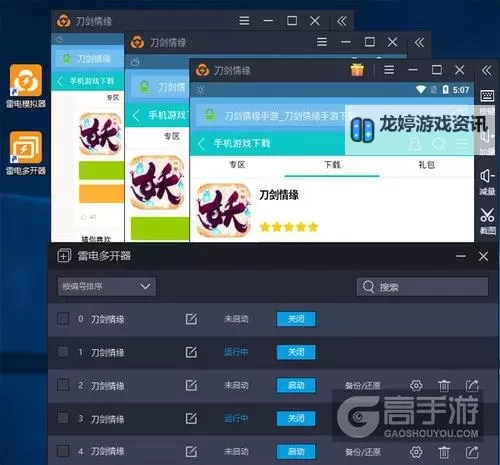
Task: Create shortcut icon for instance 2
Action: pos(472,386)
